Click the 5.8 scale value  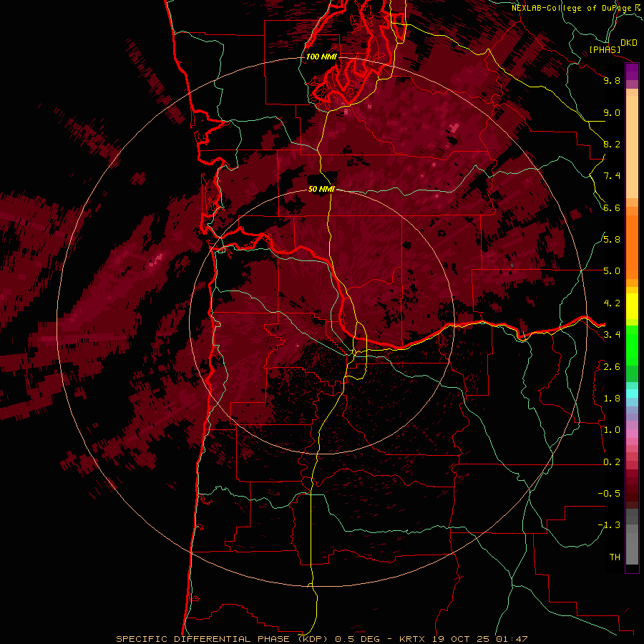[x=612, y=240]
